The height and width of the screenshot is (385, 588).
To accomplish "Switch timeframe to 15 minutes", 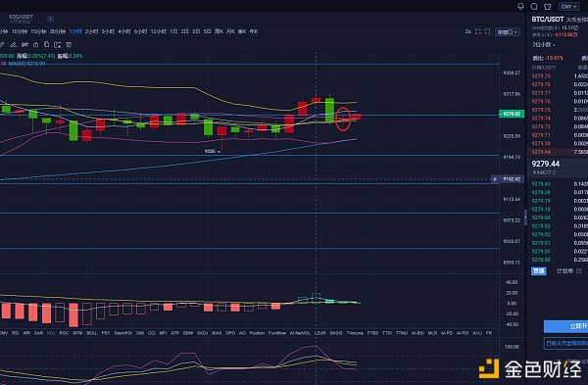I will pyautogui.click(x=38, y=31).
